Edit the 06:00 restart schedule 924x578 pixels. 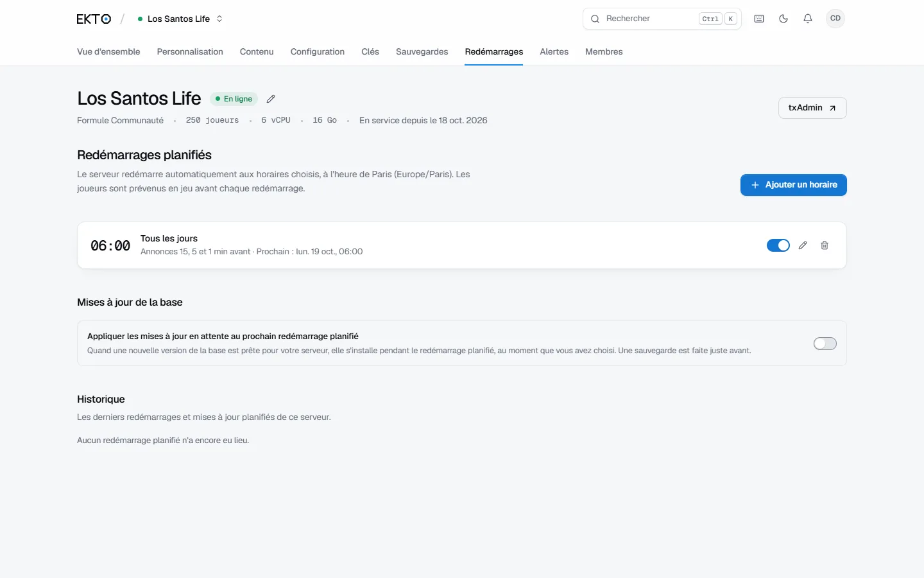803,245
